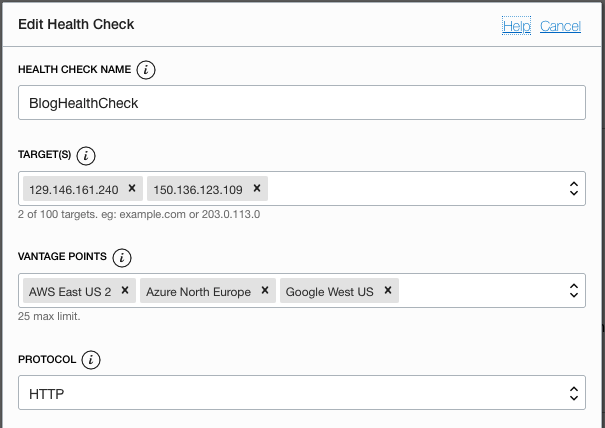Select the Google West US chip
Screen dimensions: 605x428
[329, 291]
